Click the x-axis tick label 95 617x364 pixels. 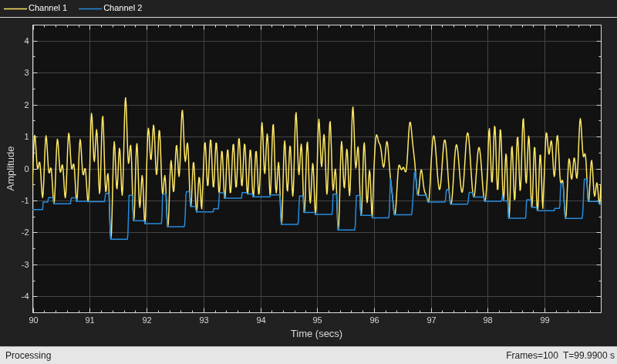click(318, 320)
